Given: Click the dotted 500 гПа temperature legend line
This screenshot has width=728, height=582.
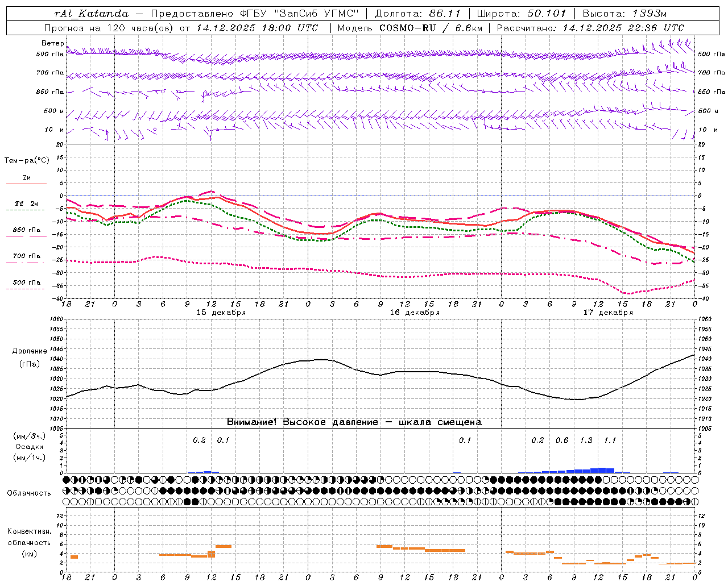Looking at the screenshot, I should coord(26,289).
